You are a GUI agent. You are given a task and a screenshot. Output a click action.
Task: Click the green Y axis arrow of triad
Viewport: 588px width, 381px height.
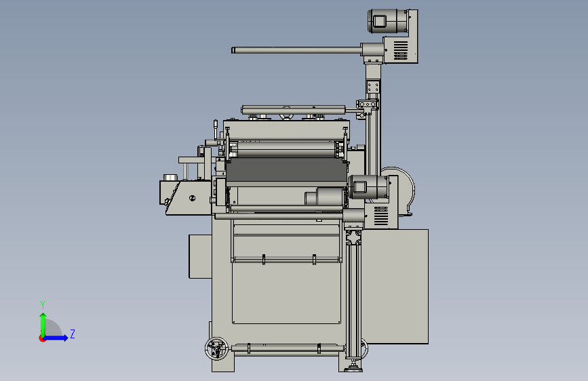(43, 324)
